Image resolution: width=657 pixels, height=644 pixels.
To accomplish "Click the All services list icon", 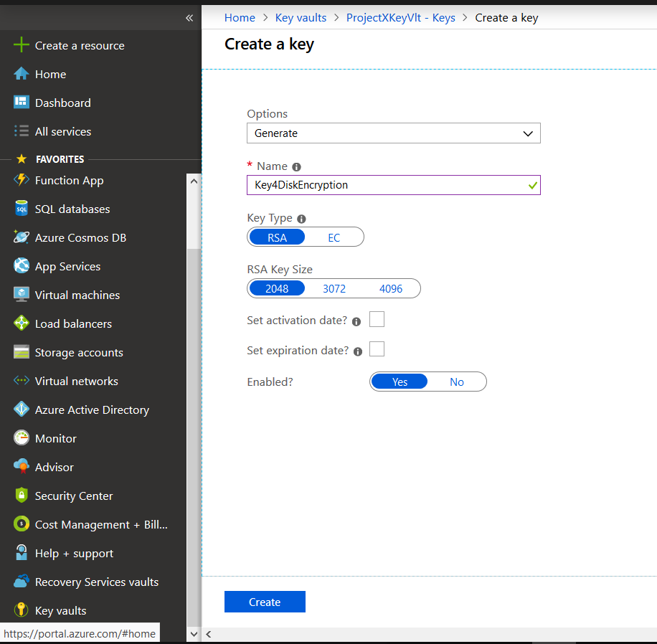I will (x=22, y=131).
